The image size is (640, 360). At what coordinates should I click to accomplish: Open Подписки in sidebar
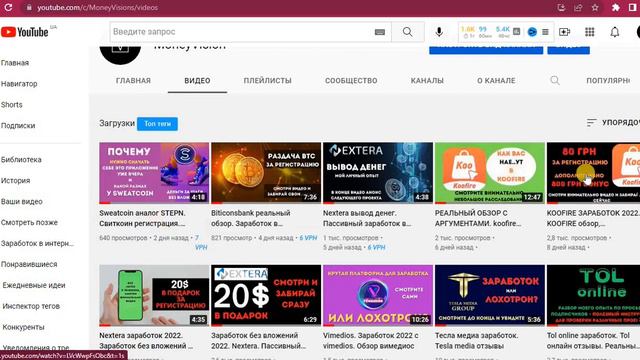(18, 126)
